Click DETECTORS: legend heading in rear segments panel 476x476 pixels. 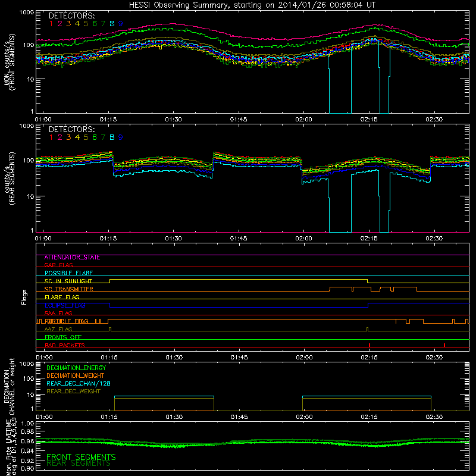click(71, 129)
